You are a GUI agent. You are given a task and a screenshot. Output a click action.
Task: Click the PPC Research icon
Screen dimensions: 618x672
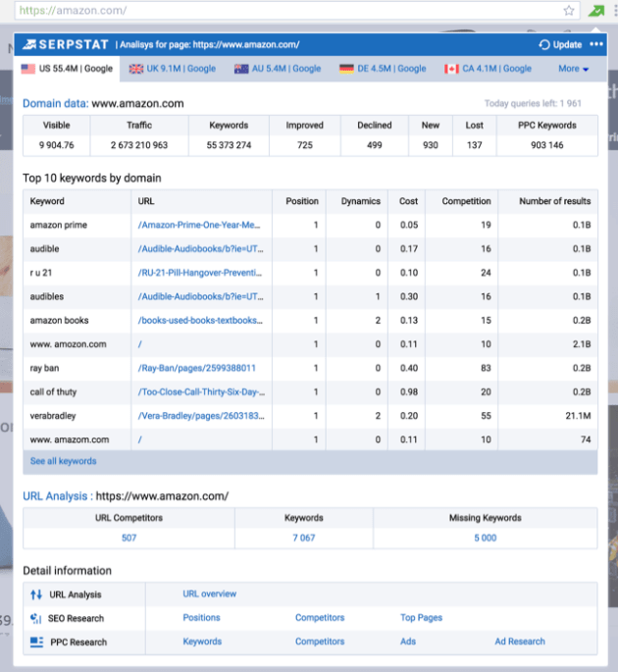[37, 642]
